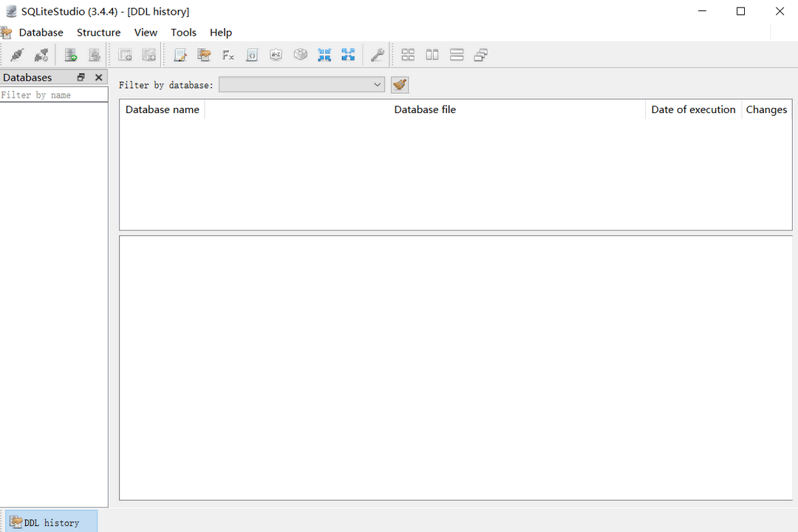Click the Add a database icon
This screenshot has width=798, height=532.
click(71, 55)
